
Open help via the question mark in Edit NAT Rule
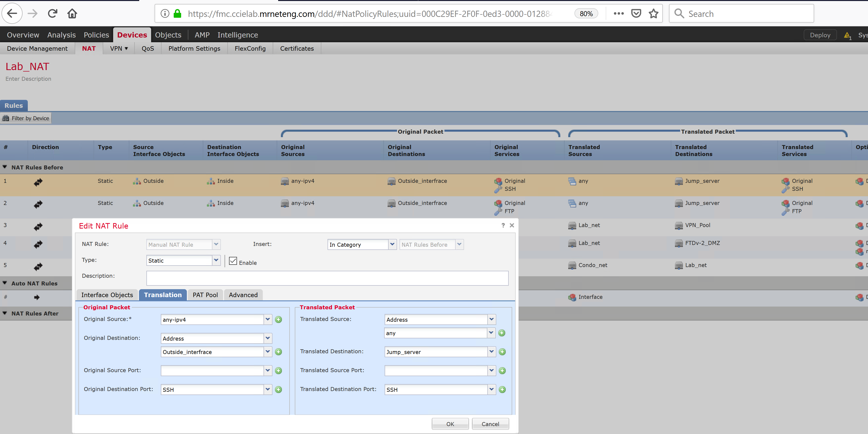click(x=503, y=225)
